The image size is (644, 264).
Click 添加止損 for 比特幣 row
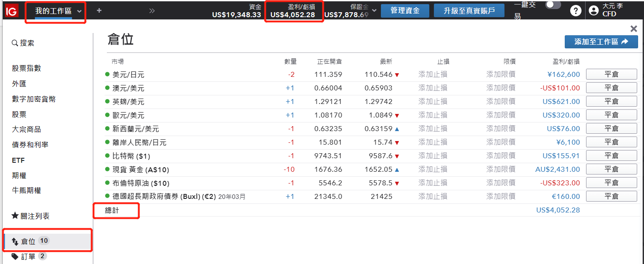coord(433,156)
